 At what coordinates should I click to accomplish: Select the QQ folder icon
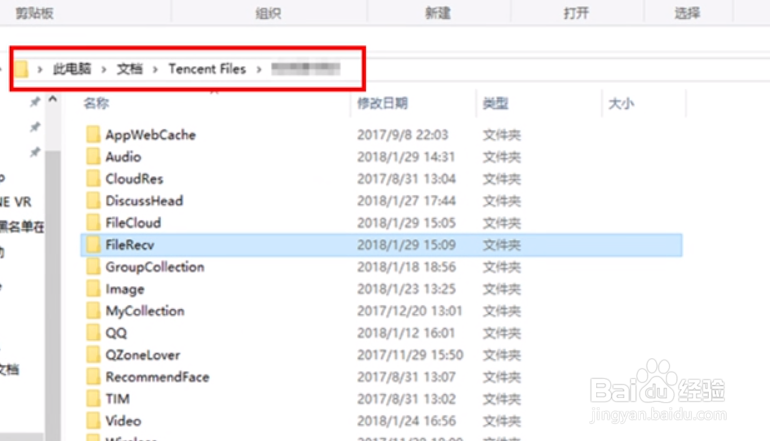(93, 332)
